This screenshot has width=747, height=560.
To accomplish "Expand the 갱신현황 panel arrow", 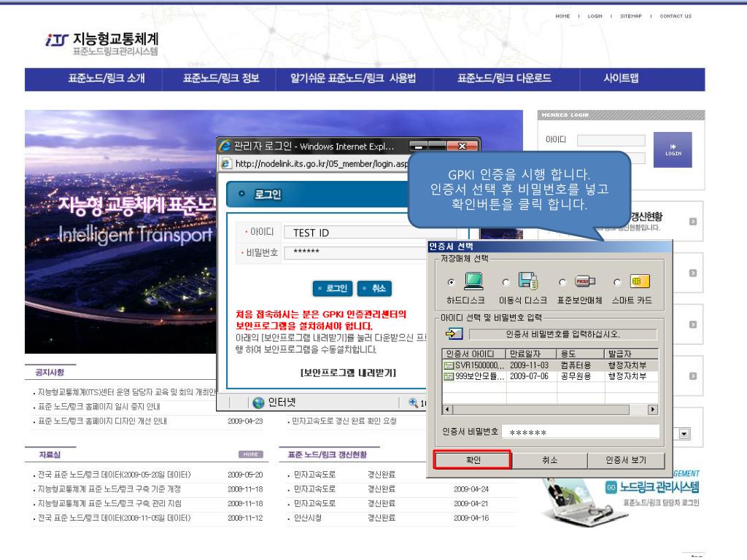I will click(x=693, y=219).
